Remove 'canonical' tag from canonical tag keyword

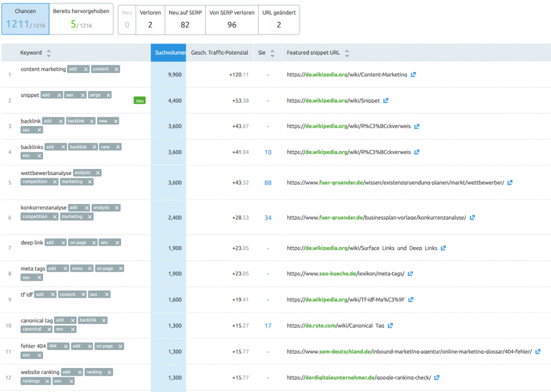(49, 329)
